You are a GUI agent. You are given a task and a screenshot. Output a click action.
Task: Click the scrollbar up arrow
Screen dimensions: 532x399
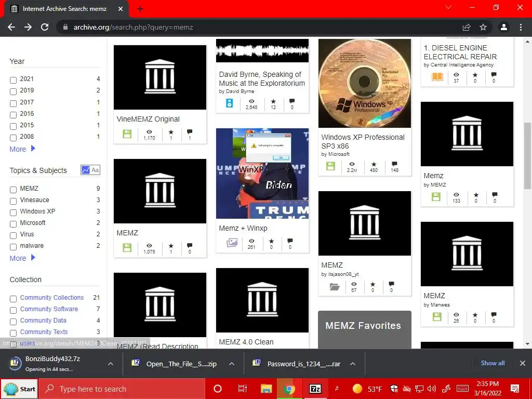pos(527,42)
